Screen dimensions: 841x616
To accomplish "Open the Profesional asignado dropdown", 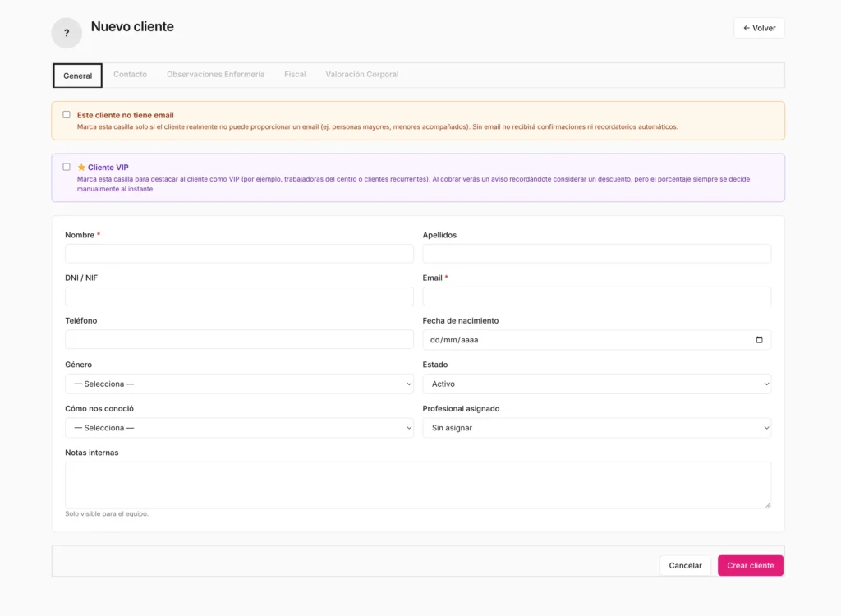I will click(596, 428).
